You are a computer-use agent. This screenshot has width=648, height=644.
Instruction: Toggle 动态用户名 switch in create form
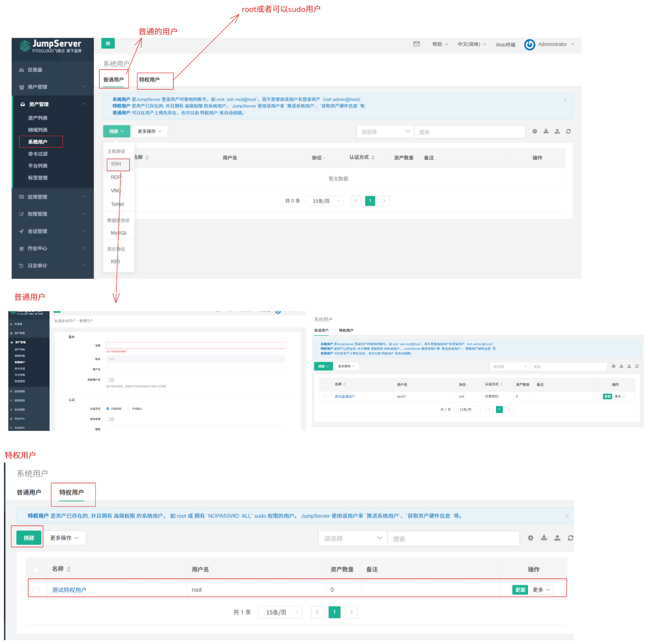110,380
